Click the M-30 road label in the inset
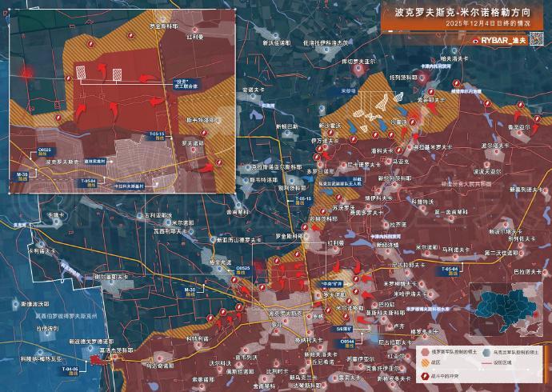Viewport: 552px width, 392px height. (x=21, y=177)
